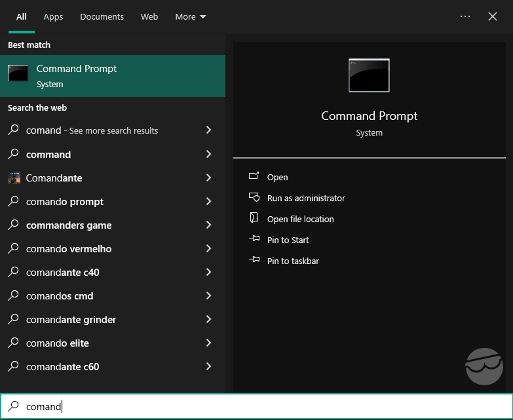Click Pin to Start
513x420 pixels.
pos(288,240)
